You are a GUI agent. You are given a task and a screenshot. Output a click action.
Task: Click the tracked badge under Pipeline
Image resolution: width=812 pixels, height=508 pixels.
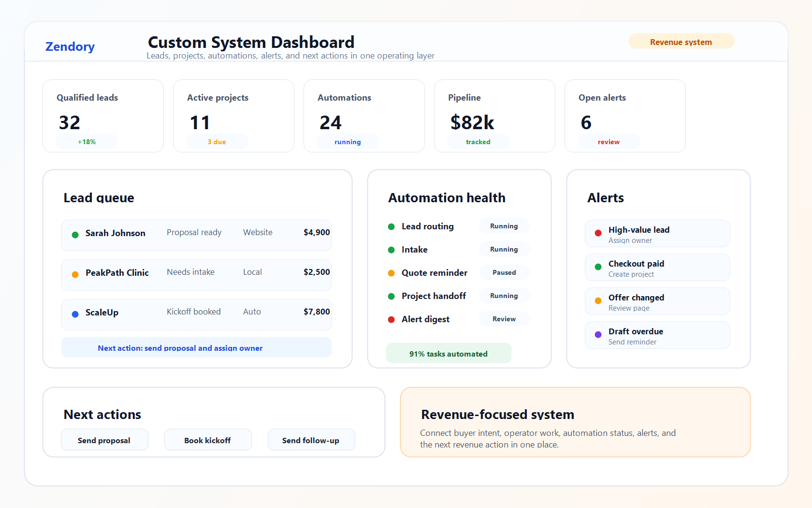pos(478,142)
